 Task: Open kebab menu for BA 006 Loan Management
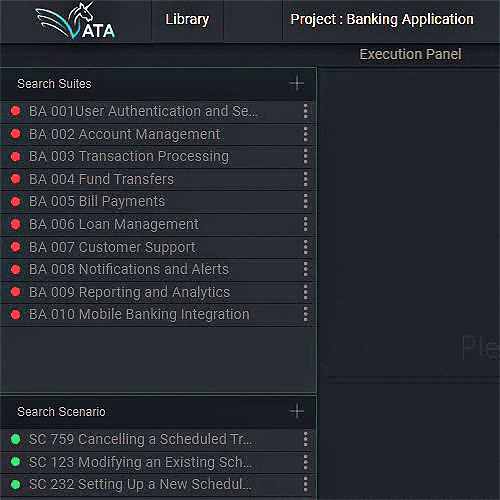305,224
